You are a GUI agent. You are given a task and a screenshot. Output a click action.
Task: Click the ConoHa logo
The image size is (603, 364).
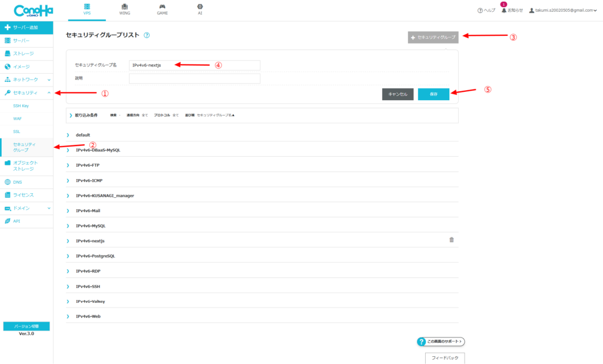35,10
